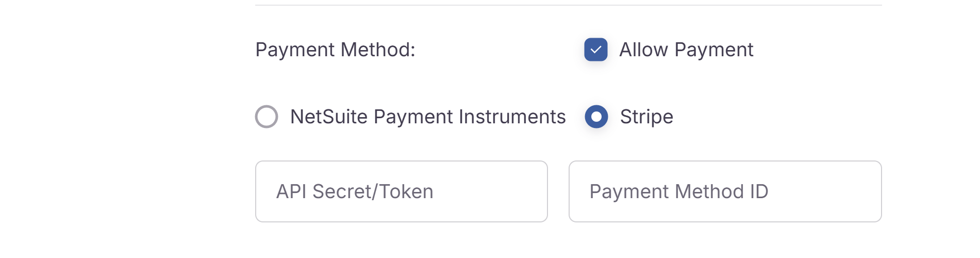Focus the API Secret/Token input field

coord(401,191)
